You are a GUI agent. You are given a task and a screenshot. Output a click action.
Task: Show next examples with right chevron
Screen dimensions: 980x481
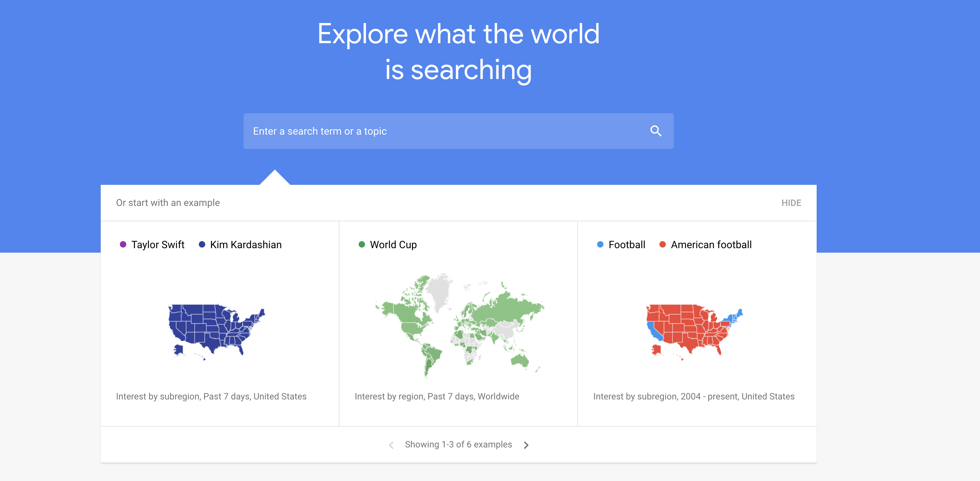pyautogui.click(x=526, y=445)
